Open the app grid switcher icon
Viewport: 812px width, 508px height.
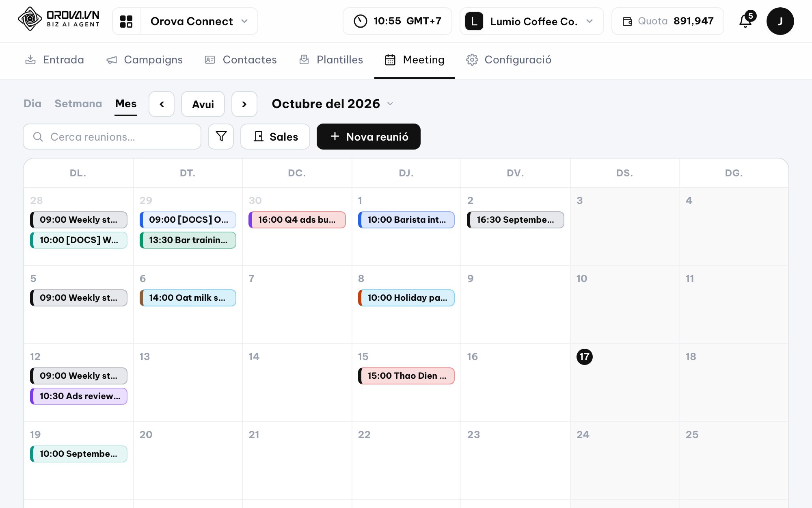coord(126,21)
